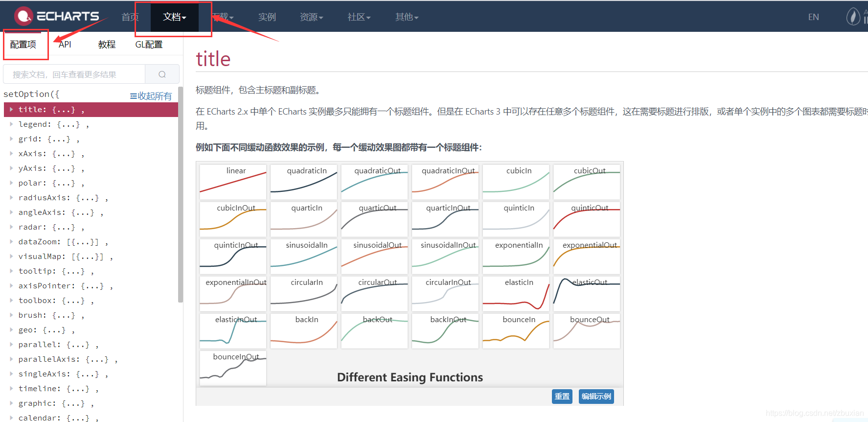Click the cubicOut easing chart
The image size is (868, 422).
tap(587, 182)
